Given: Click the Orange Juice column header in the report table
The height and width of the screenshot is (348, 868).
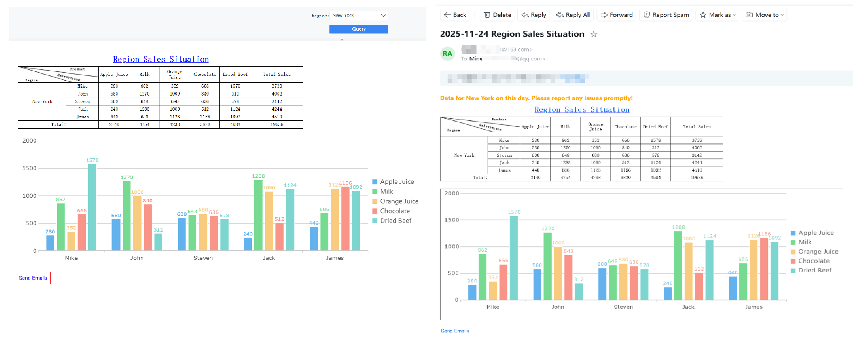Looking at the screenshot, I should coord(175,74).
